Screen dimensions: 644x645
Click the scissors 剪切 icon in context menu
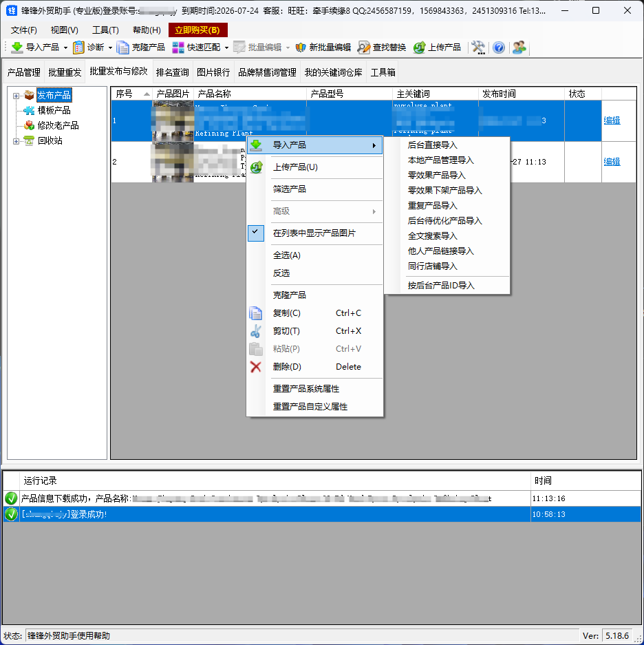[x=256, y=331]
